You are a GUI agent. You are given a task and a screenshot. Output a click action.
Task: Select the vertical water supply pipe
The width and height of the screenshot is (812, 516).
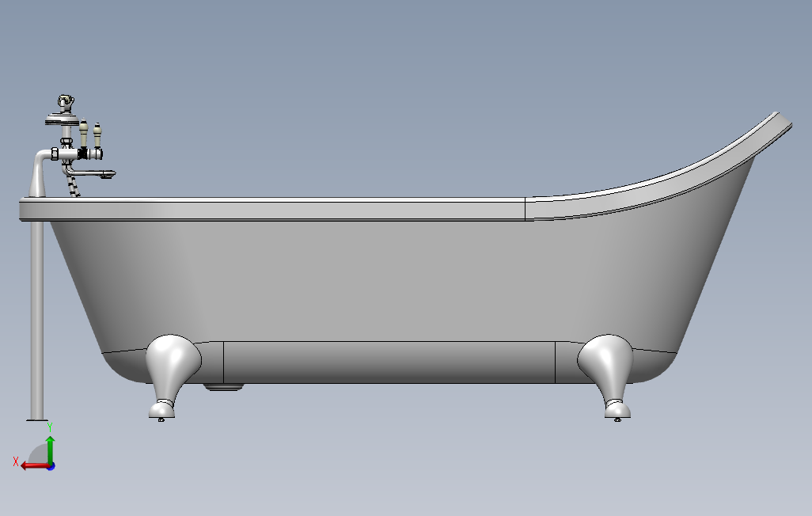pos(36,320)
